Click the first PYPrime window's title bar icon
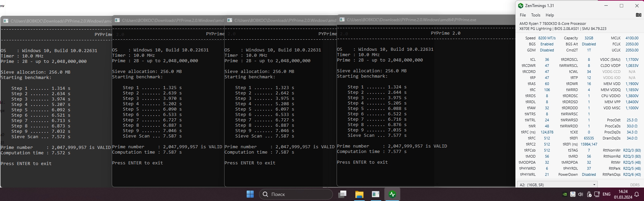This screenshot has height=201, width=644. 6,21
